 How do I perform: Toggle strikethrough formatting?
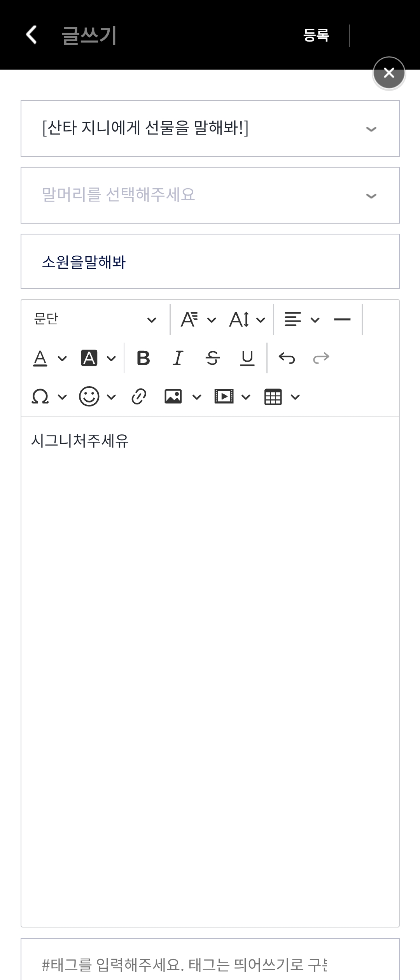pyautogui.click(x=213, y=358)
